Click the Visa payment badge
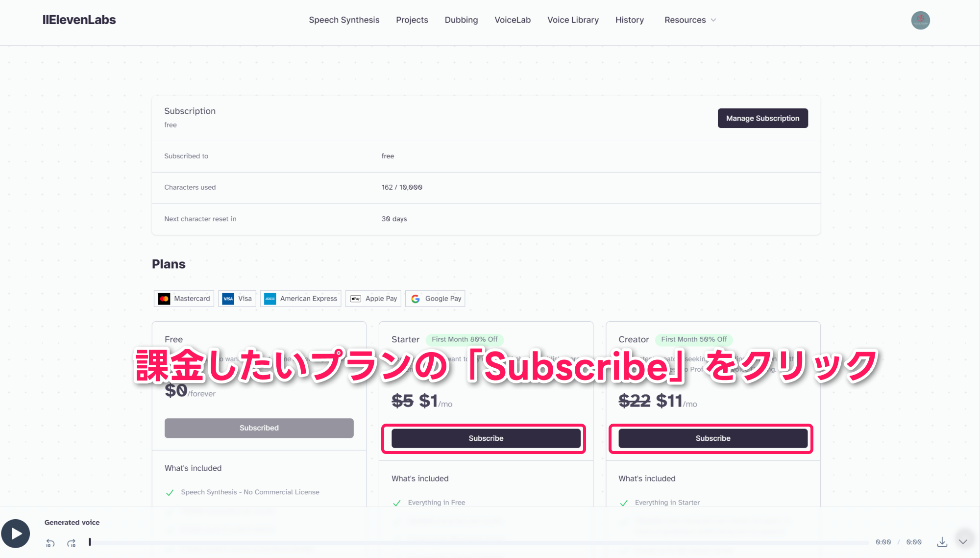 [x=237, y=299]
